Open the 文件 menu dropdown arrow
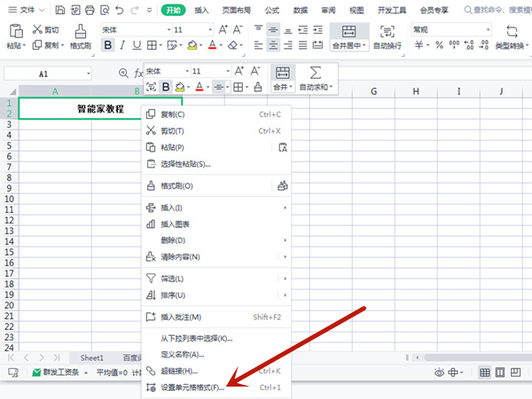Screen dimensions: 532x399 coord(42,10)
